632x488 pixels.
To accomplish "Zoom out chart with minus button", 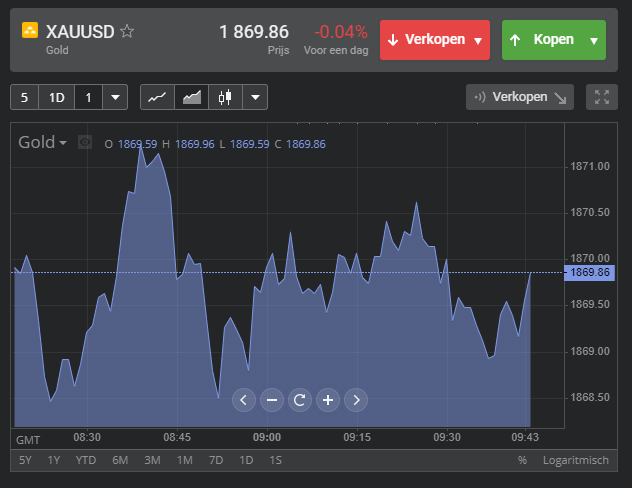I will (x=272, y=400).
